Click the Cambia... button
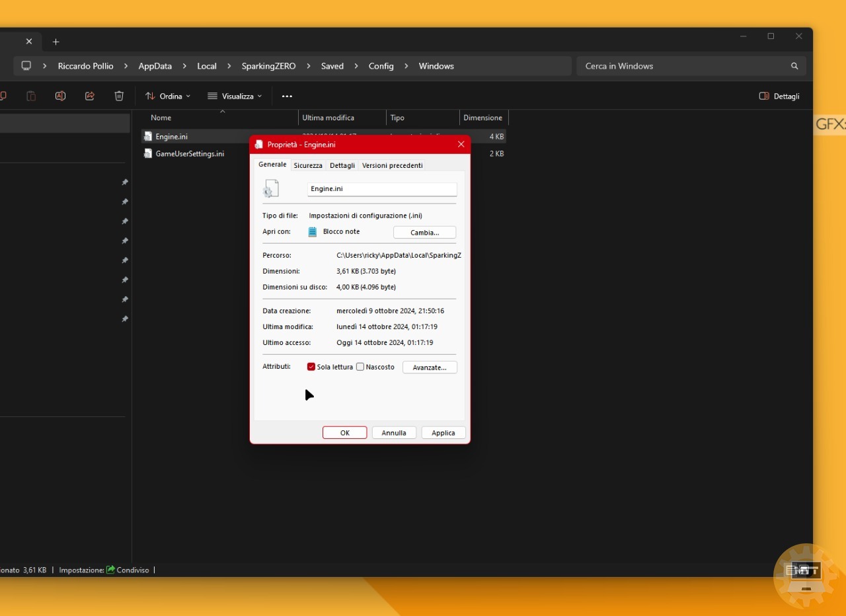846x616 pixels. 424,233
